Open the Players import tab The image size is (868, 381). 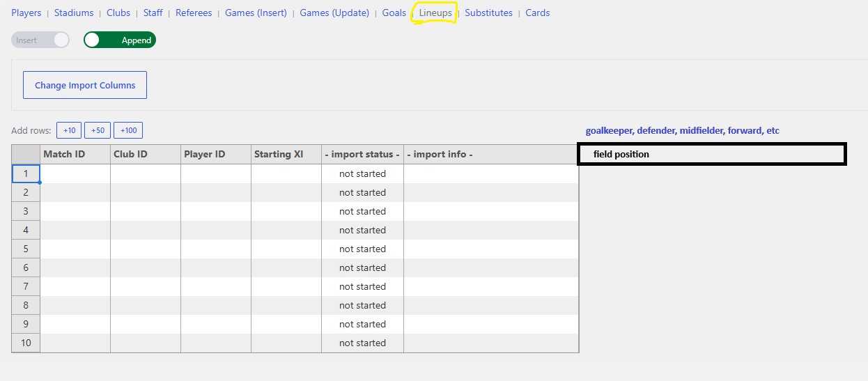click(x=26, y=13)
